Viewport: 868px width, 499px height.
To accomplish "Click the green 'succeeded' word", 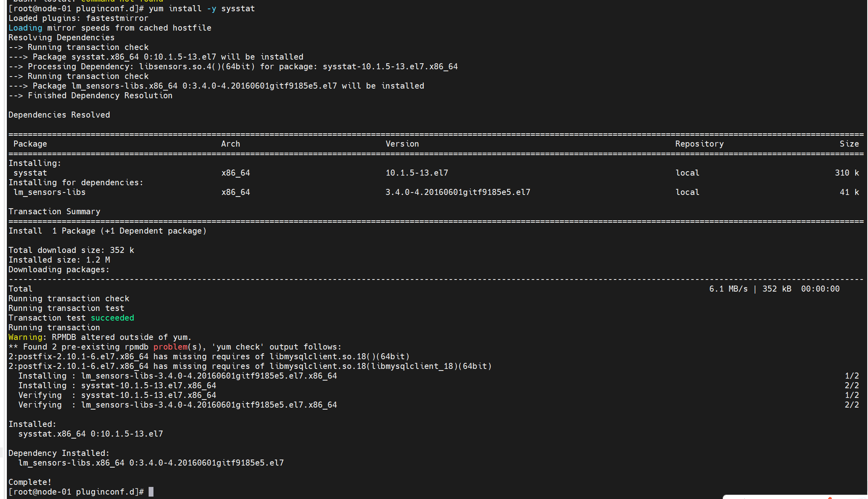I will click(x=112, y=318).
